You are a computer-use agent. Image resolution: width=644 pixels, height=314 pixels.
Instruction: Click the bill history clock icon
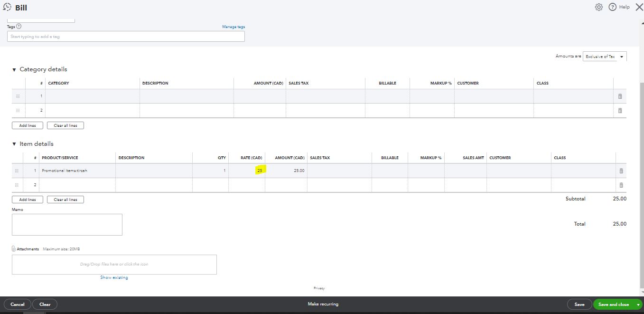7,7
